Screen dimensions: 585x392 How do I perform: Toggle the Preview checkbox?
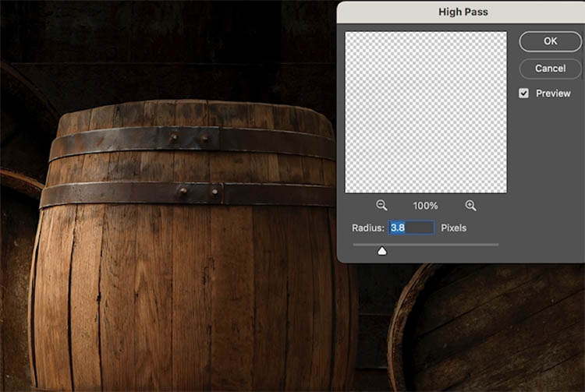[x=524, y=94]
